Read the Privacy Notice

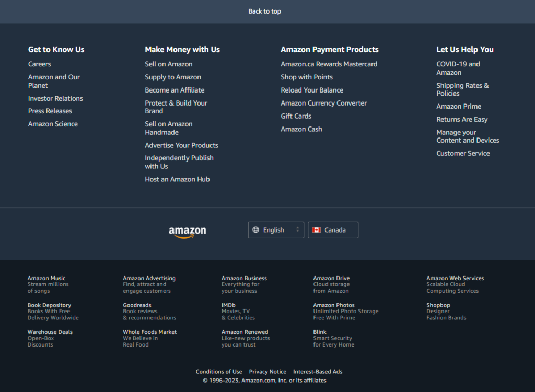point(267,372)
